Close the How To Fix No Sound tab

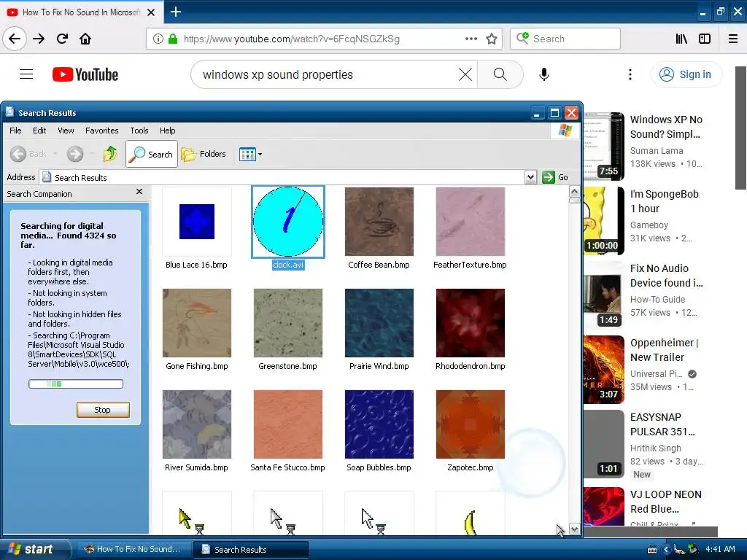point(151,12)
